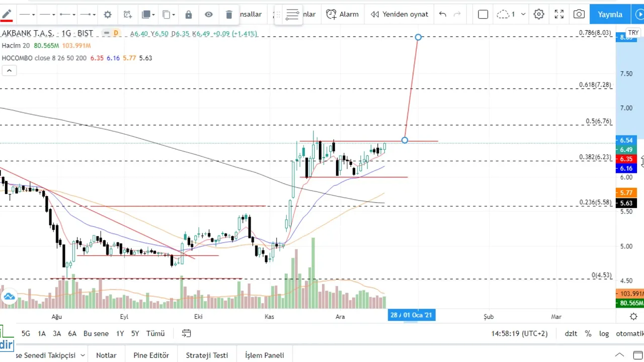Image resolution: width=644 pixels, height=362 pixels.
Task: Set range to 3A
Action: pos(57,333)
